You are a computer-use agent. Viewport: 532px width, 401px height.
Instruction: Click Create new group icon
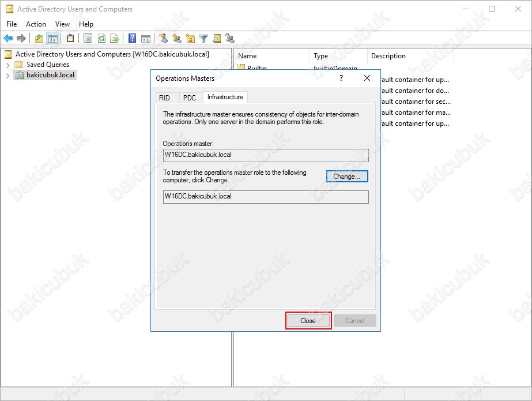pyautogui.click(x=177, y=38)
